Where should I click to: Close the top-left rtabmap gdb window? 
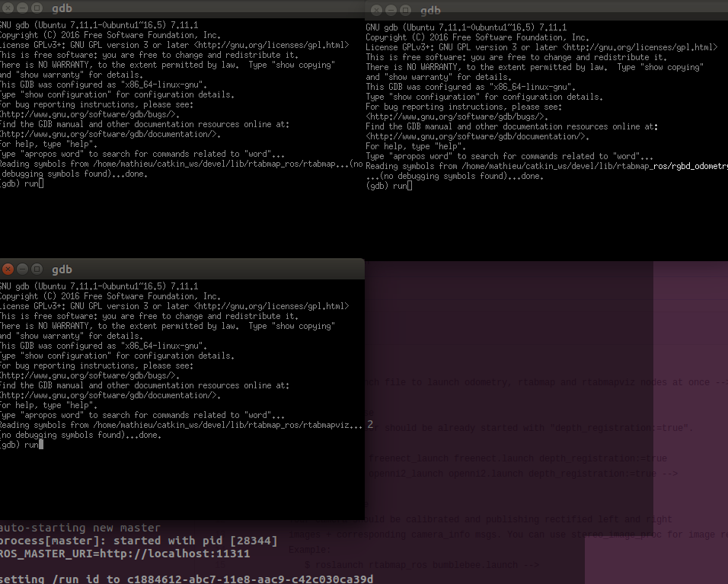pyautogui.click(x=8, y=8)
